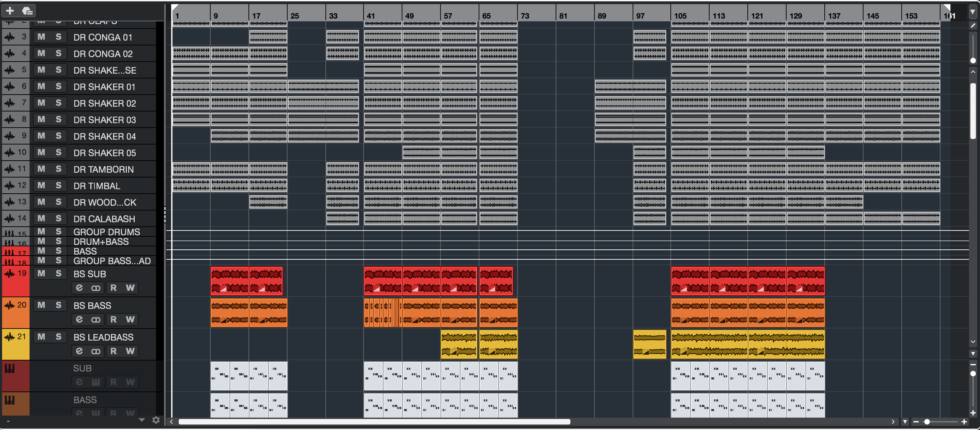Image resolution: width=980 pixels, height=430 pixels.
Task: Open the vertical zoom presets dropdown arrow
Action: pos(973,353)
